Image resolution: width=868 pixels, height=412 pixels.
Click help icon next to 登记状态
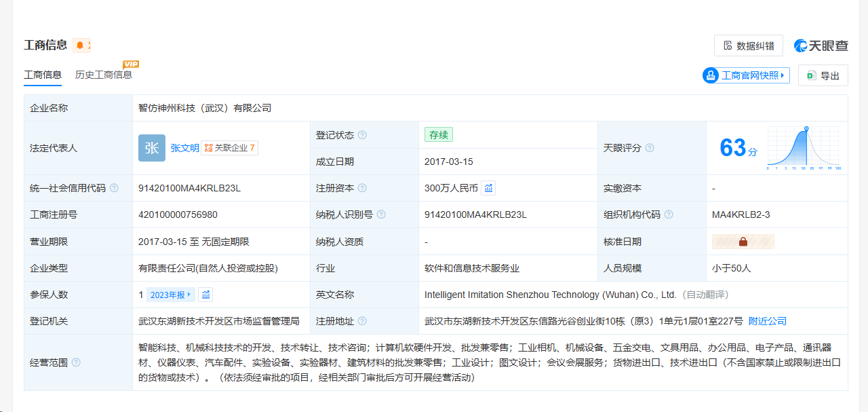click(362, 135)
